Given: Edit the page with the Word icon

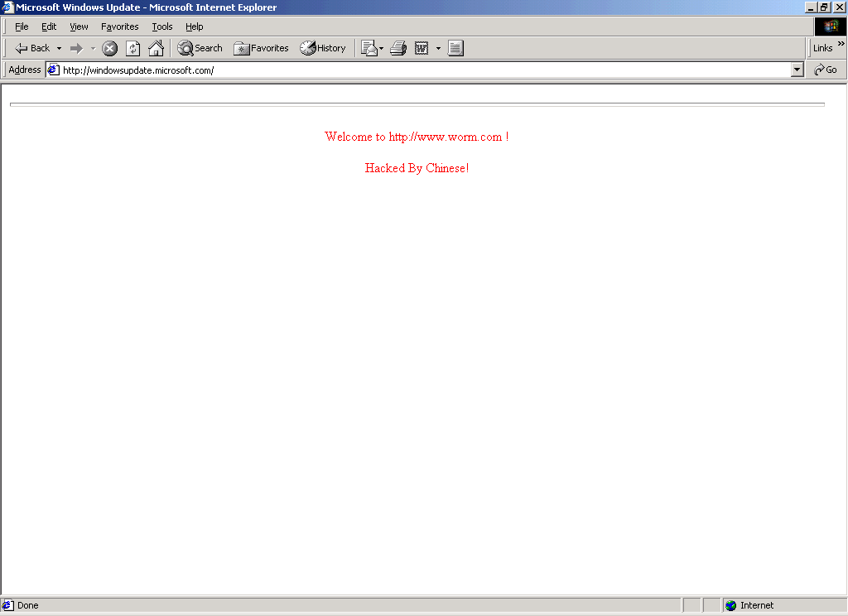Looking at the screenshot, I should pos(422,48).
